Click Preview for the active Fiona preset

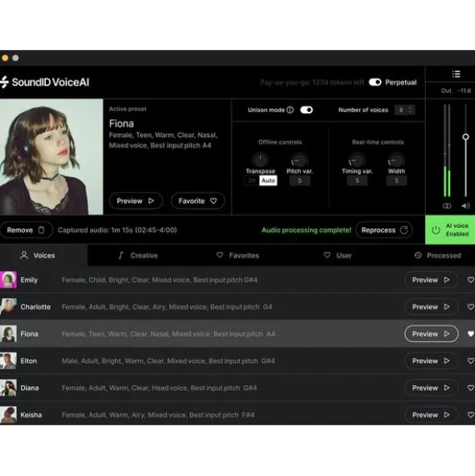coord(136,201)
